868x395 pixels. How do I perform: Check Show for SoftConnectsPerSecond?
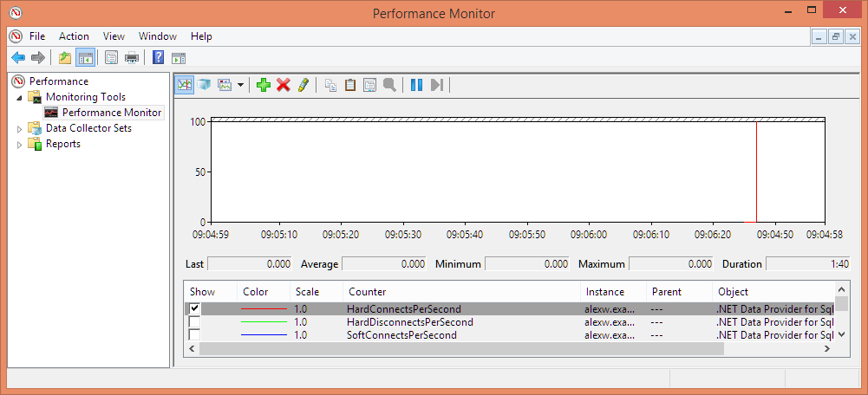pyautogui.click(x=195, y=335)
